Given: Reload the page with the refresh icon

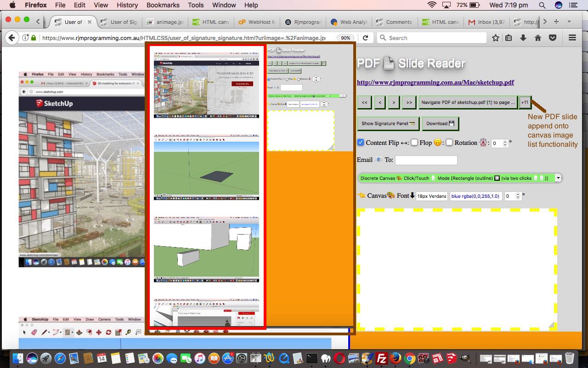Looking at the screenshot, I should pos(366,38).
